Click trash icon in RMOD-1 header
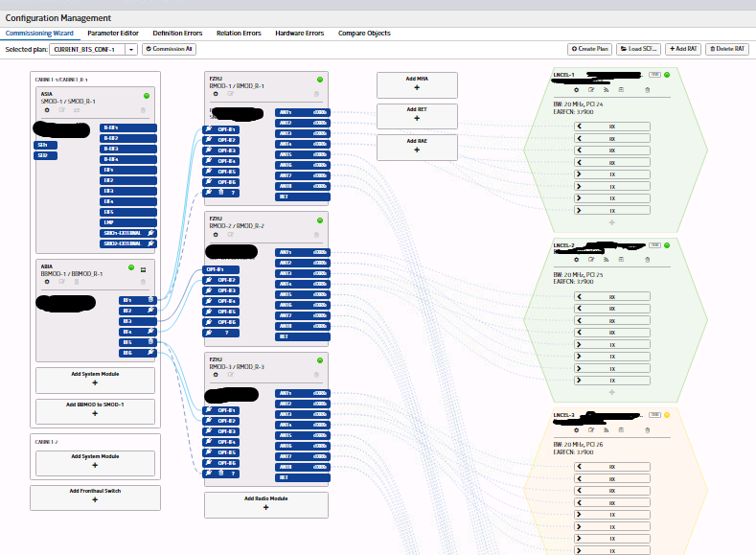 point(316,94)
